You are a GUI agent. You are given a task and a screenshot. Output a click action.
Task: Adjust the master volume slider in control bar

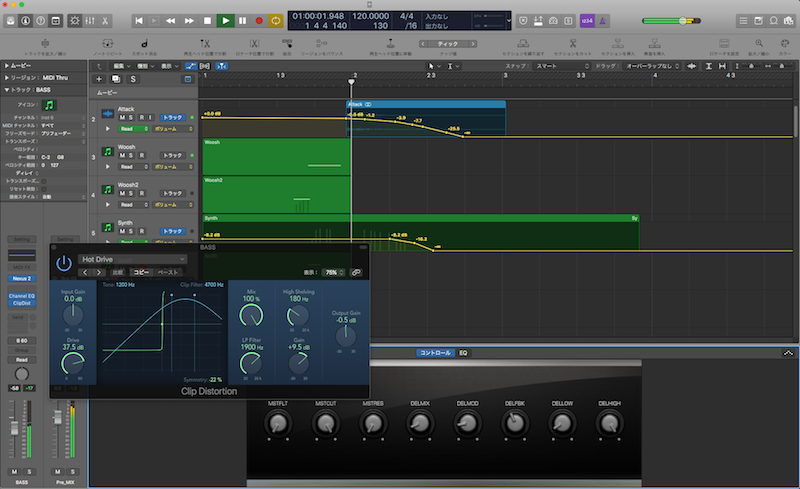(671, 21)
